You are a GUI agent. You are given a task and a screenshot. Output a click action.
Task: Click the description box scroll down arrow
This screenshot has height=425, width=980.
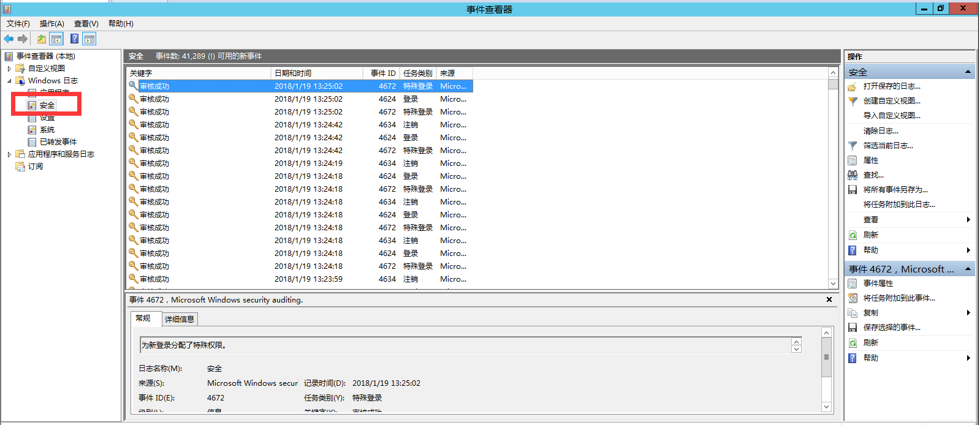click(796, 349)
